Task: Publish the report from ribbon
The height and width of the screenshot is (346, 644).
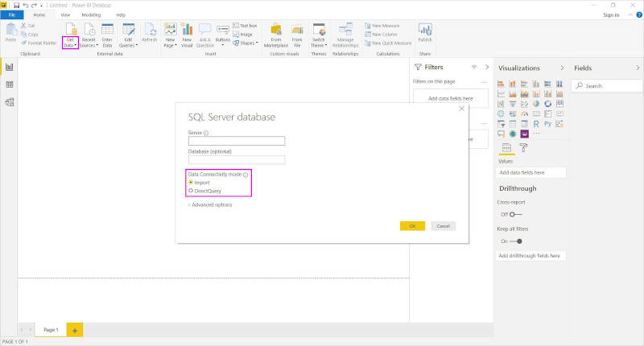Action: [425, 33]
